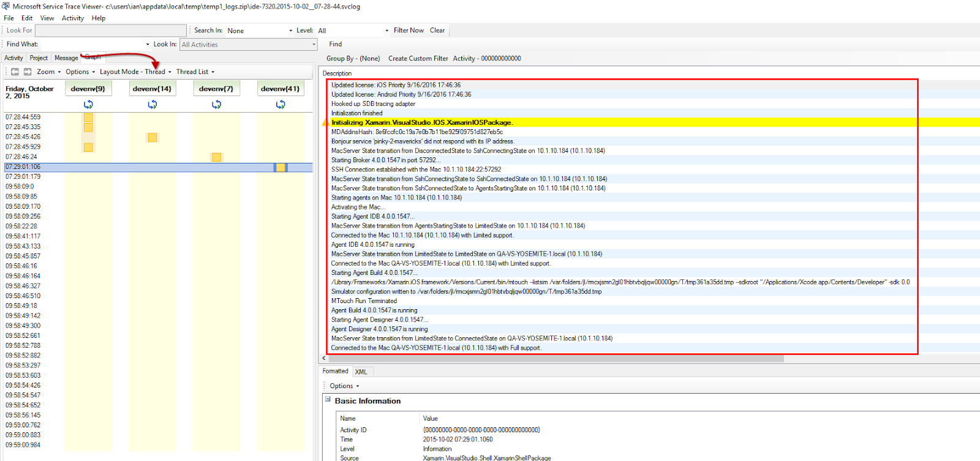
Task: Click the Find button
Action: point(336,44)
